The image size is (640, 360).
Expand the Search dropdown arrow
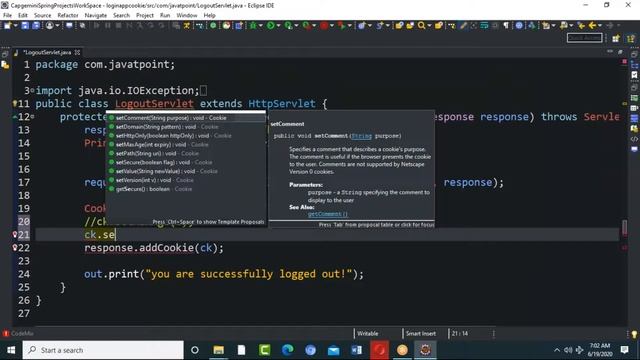click(x=429, y=25)
